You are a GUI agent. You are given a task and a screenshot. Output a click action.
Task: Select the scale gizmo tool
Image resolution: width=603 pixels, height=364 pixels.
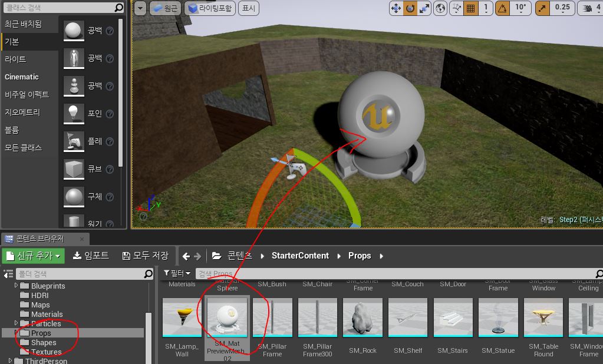(424, 8)
